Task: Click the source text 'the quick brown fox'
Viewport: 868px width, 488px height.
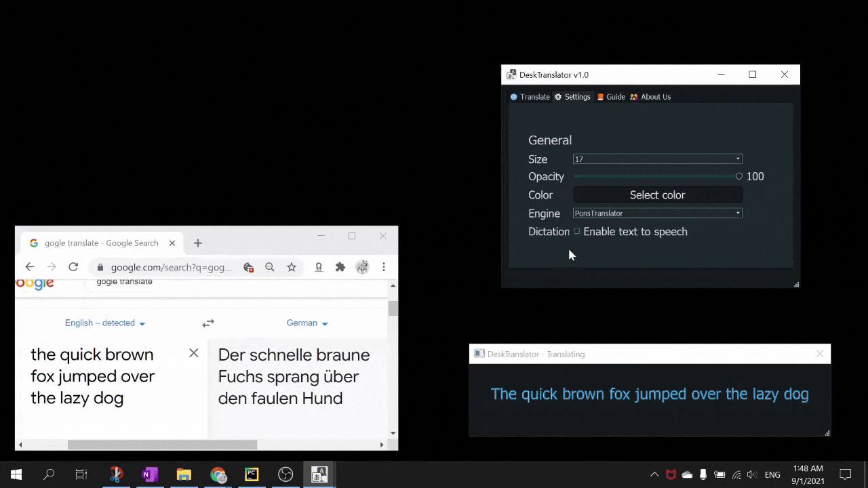Action: 93,376
